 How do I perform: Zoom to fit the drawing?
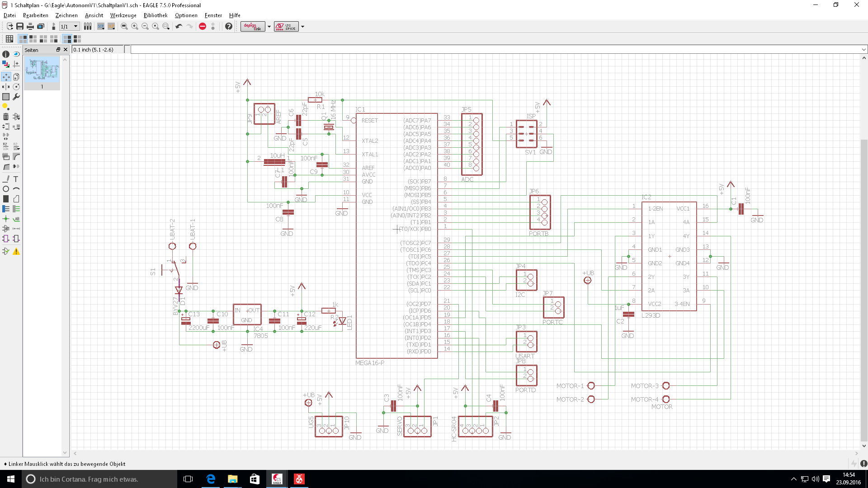(x=124, y=26)
